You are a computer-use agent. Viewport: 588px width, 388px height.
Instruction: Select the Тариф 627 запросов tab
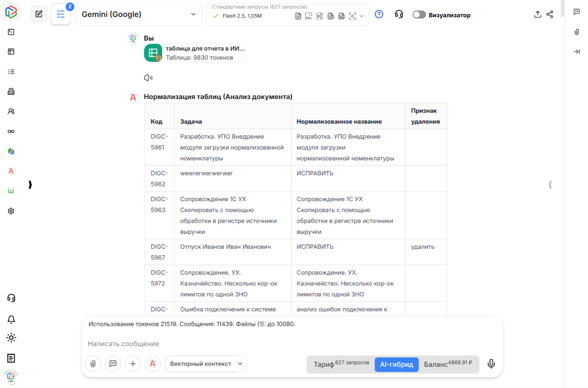pos(341,364)
